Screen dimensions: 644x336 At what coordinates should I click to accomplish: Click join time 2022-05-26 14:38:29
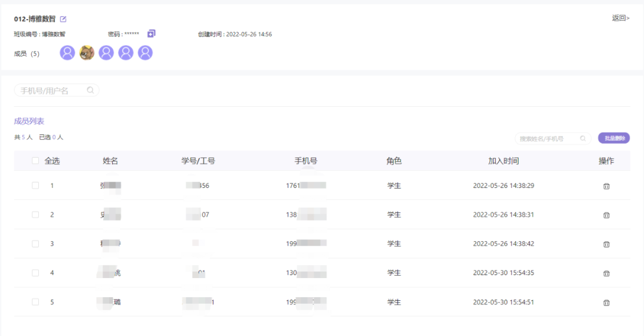click(503, 186)
